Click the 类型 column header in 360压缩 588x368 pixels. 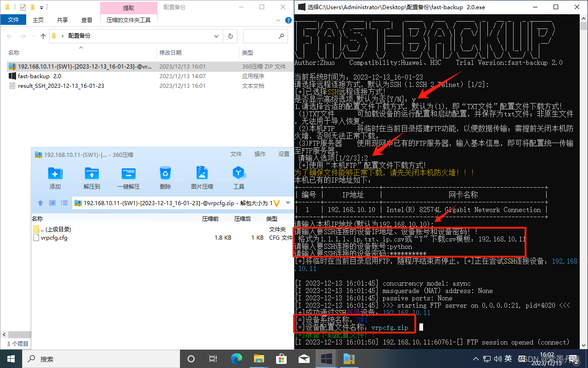272,218
